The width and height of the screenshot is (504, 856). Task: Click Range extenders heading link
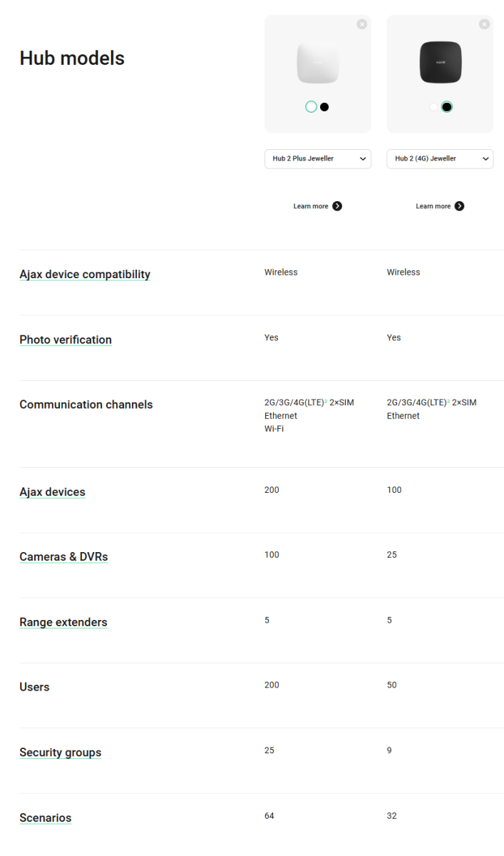[x=63, y=622]
